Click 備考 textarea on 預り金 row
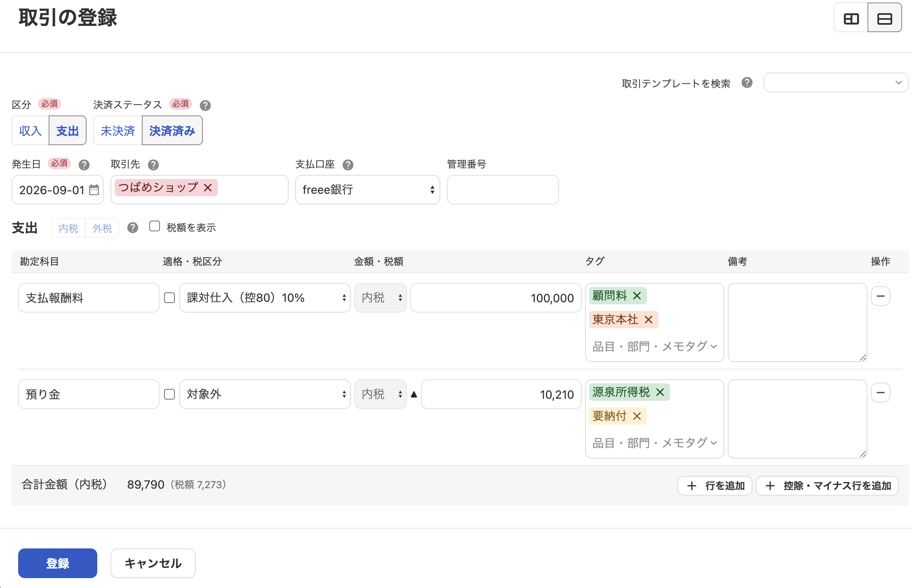This screenshot has height=588, width=912. point(797,419)
